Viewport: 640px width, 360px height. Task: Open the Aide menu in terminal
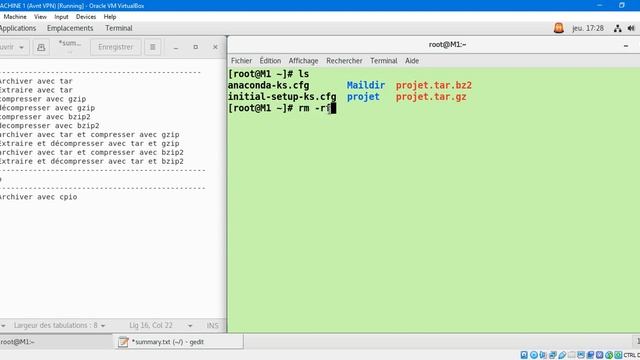[x=412, y=61]
